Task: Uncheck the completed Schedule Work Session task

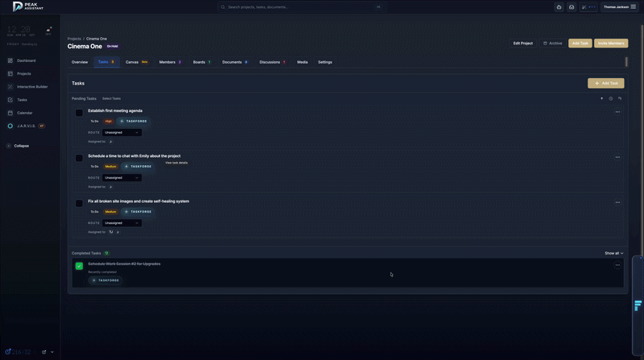Action: pos(79,266)
